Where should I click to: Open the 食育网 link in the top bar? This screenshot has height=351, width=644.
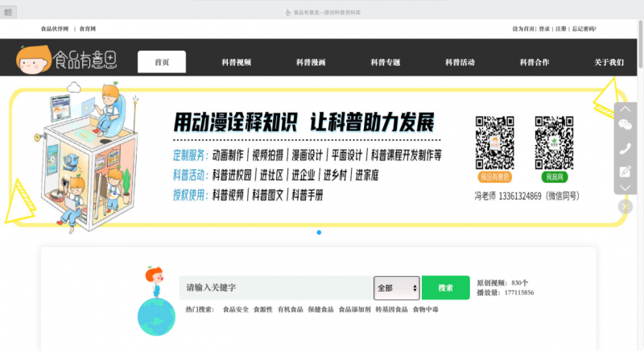[88, 29]
